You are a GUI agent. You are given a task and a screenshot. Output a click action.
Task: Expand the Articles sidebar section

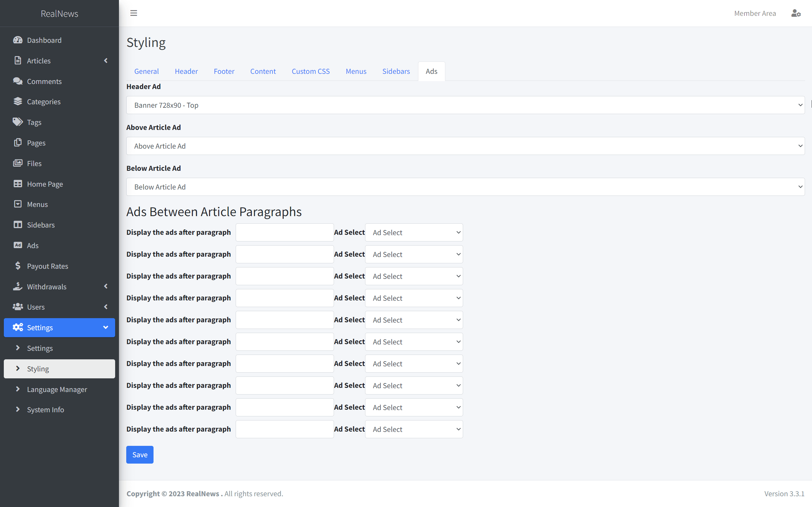coord(106,61)
